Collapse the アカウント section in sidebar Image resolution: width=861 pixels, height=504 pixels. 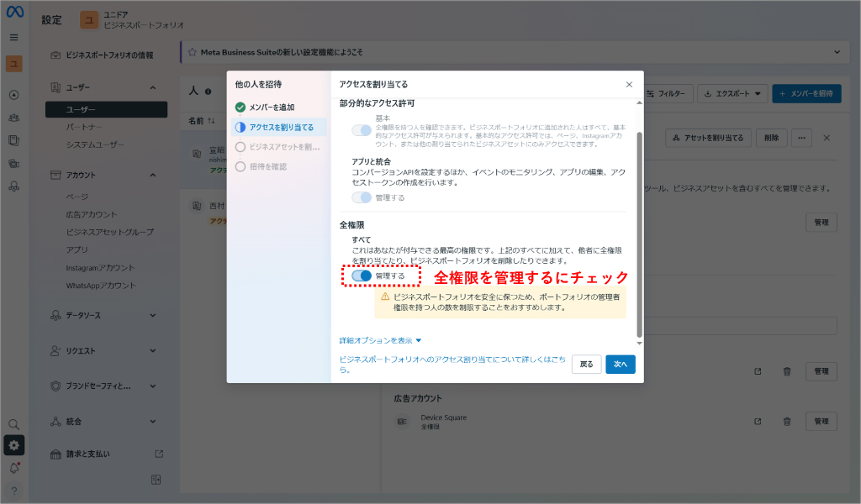(152, 175)
